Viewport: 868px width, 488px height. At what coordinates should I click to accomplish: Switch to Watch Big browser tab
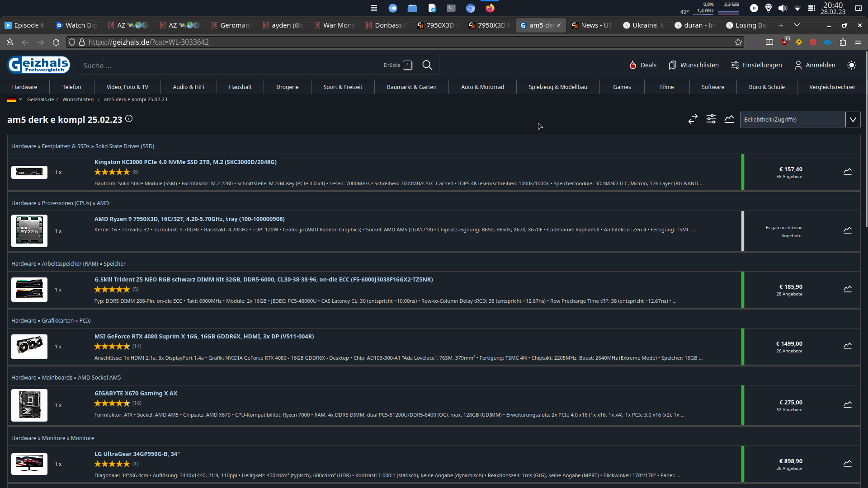tap(77, 25)
